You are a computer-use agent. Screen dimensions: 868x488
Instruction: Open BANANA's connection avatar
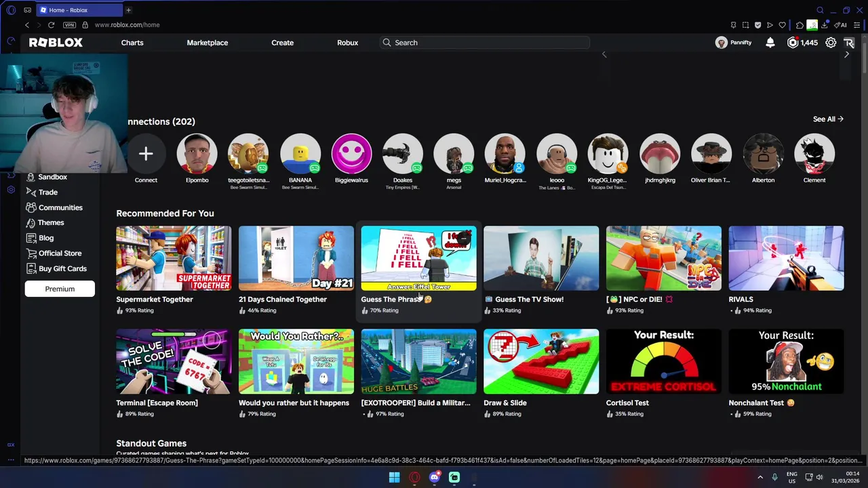[300, 154]
